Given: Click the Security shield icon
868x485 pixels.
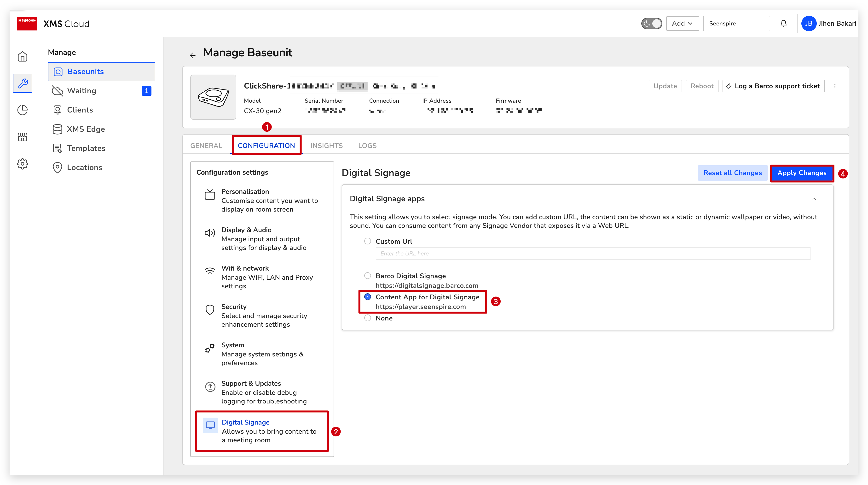Looking at the screenshot, I should coord(210,310).
